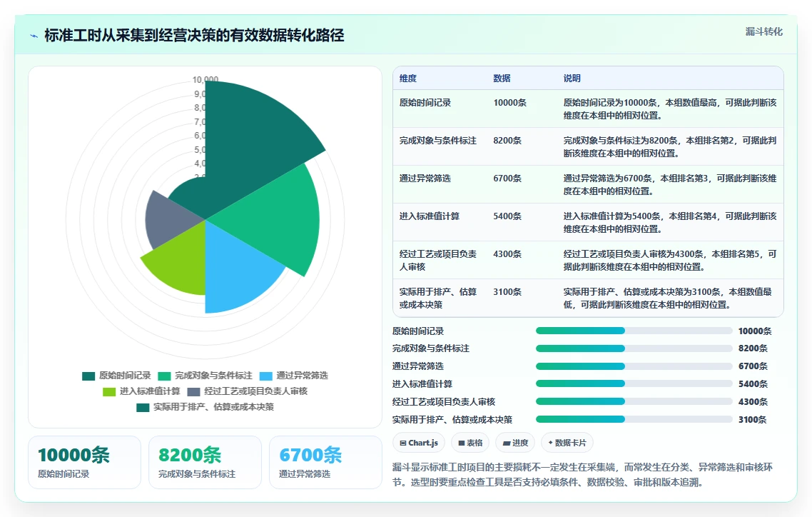Click table value 3100条
The image size is (812, 517).
point(507,291)
